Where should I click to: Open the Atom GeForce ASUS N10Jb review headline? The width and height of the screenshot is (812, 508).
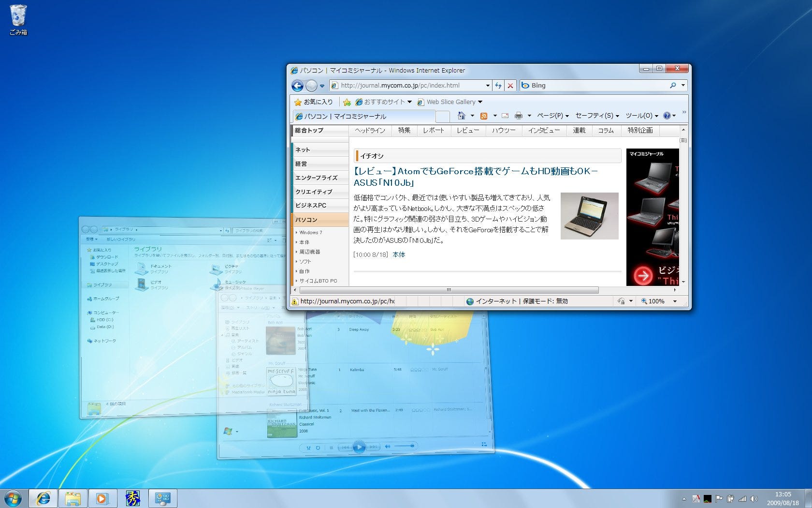tap(476, 177)
